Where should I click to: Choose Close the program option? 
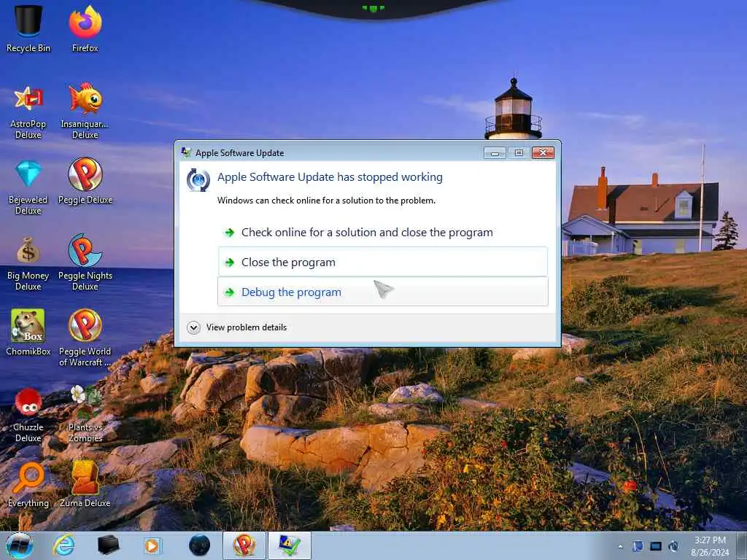coord(382,262)
